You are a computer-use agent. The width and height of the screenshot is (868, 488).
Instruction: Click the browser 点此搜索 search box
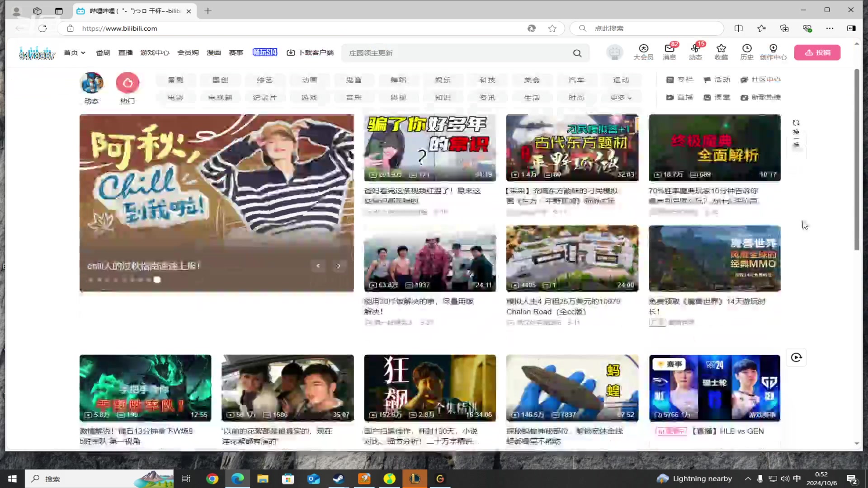coord(646,28)
